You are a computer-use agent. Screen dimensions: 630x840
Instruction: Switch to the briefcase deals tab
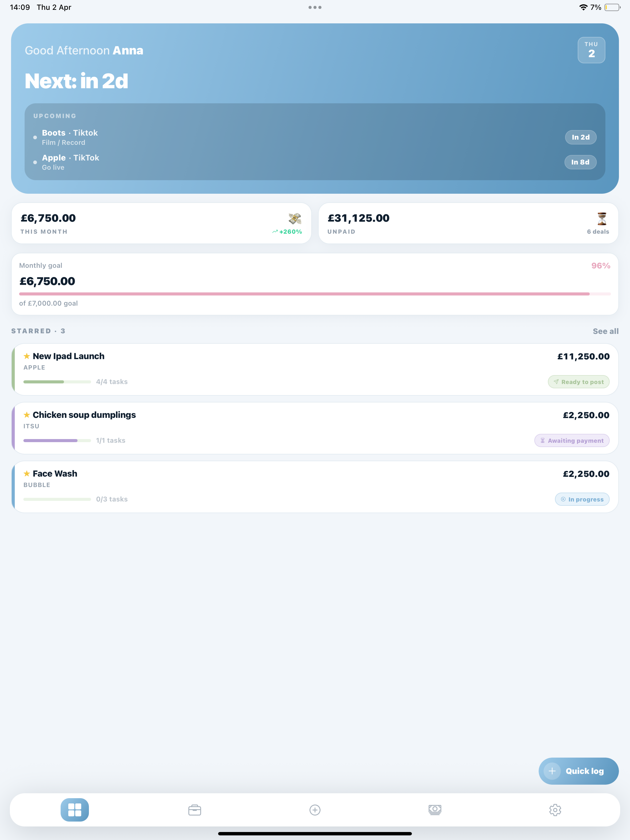coord(194,810)
